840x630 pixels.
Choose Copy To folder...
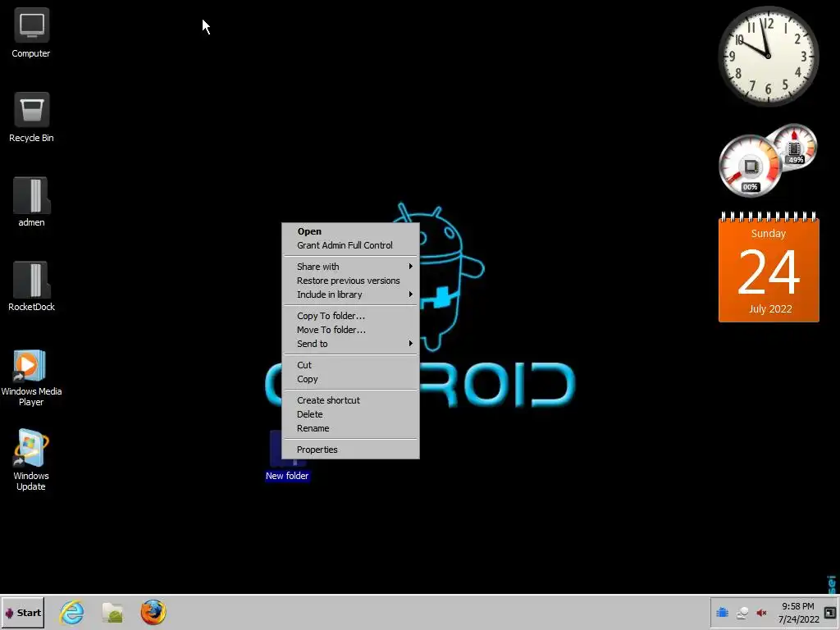350,316
